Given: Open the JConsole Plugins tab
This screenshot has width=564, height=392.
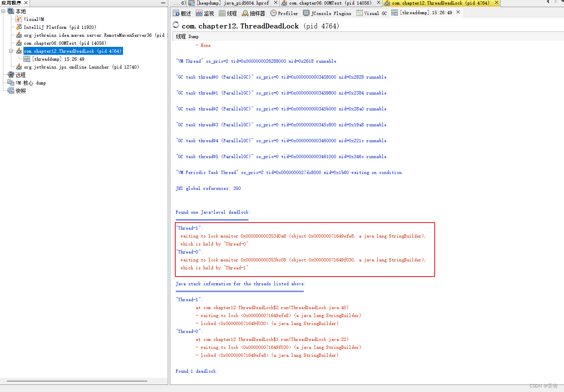Looking at the screenshot, I should [327, 13].
